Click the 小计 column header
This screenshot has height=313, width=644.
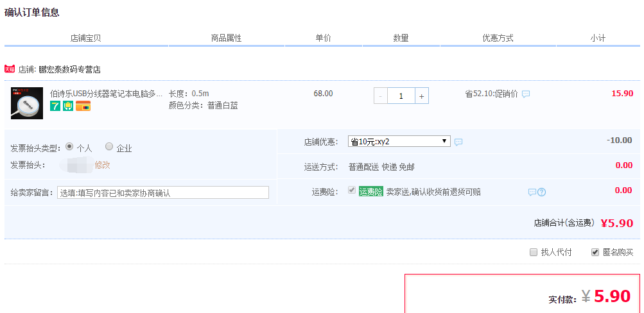point(598,38)
